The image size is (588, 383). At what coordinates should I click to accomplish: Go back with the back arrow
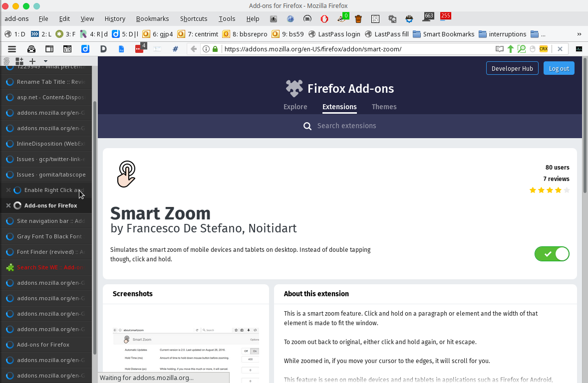pos(194,49)
